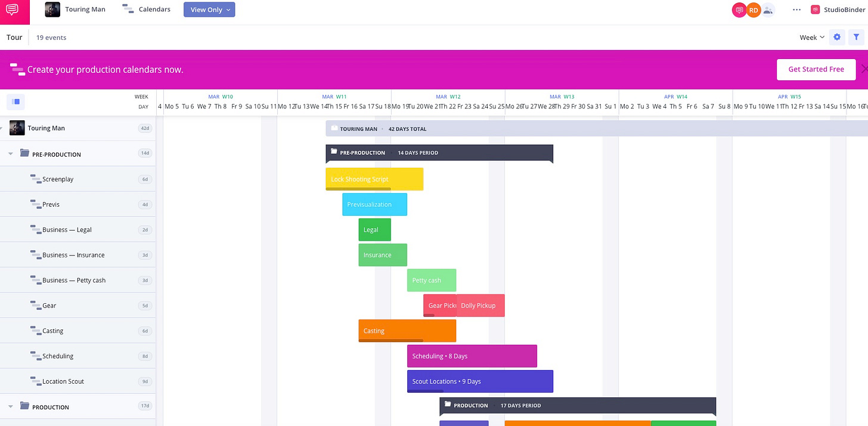
Task: Click the StudioBinder account link
Action: point(839,10)
